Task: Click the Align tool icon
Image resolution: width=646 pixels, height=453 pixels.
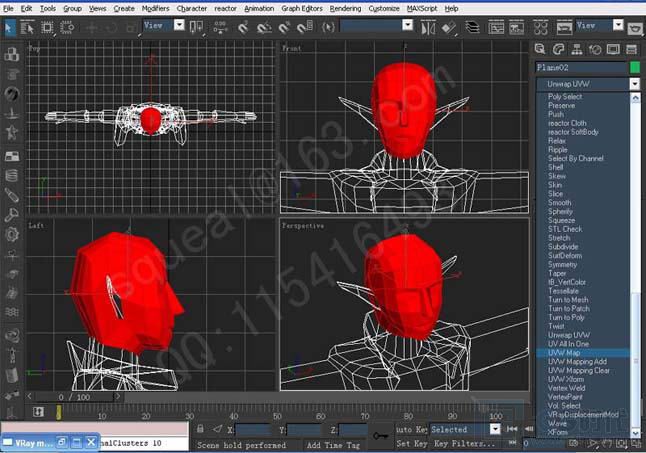Action: (449, 28)
